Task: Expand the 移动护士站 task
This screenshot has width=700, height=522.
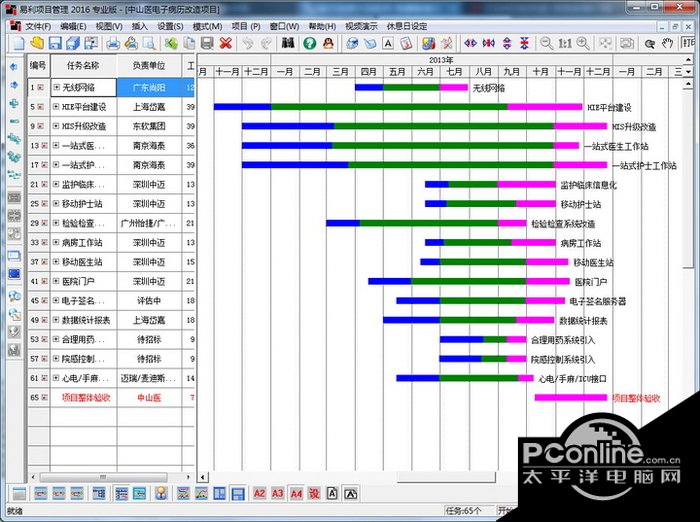Action: tap(56, 204)
